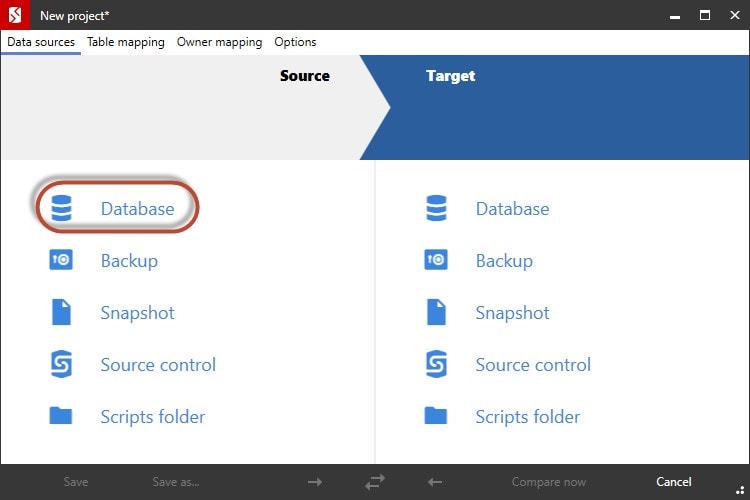This screenshot has height=500, width=750.
Task: Cancel the new project dialog
Action: click(673, 482)
